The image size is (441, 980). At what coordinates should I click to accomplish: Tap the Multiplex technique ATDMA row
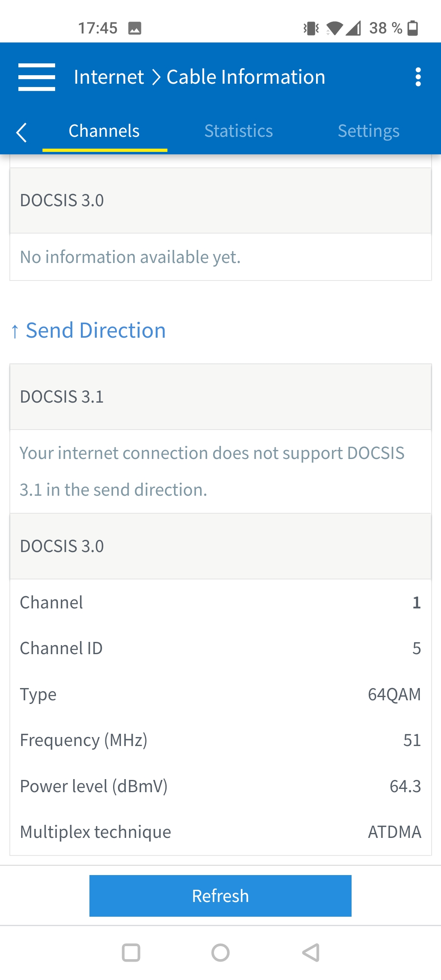220,832
